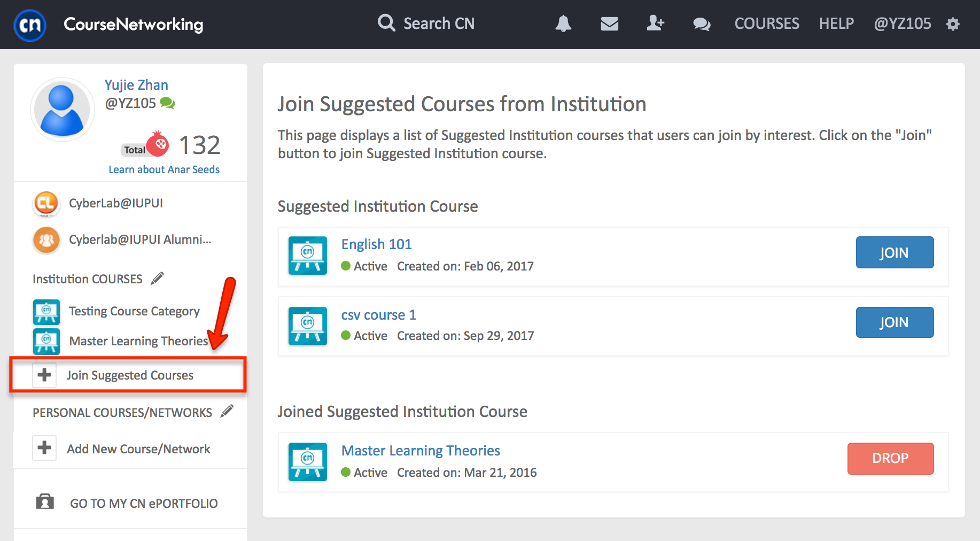980x541 pixels.
Task: Click plus icon for Add New Course/Network
Action: (x=44, y=448)
